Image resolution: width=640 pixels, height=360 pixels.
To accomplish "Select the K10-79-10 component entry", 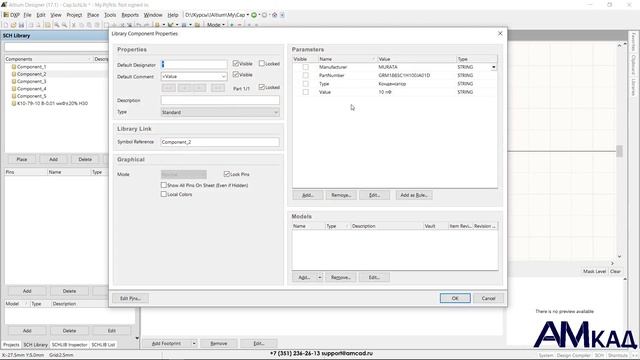I will click(x=52, y=103).
